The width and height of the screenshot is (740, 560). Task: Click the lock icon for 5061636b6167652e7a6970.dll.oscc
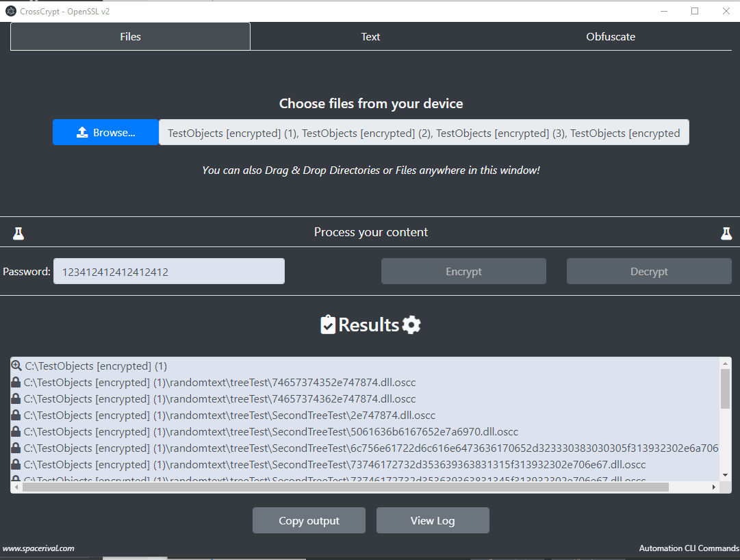click(16, 432)
